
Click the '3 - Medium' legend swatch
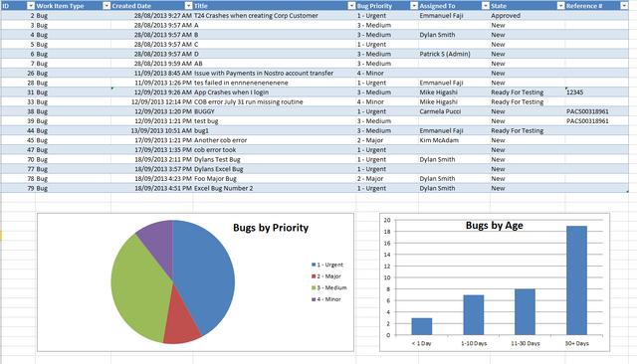pos(314,287)
